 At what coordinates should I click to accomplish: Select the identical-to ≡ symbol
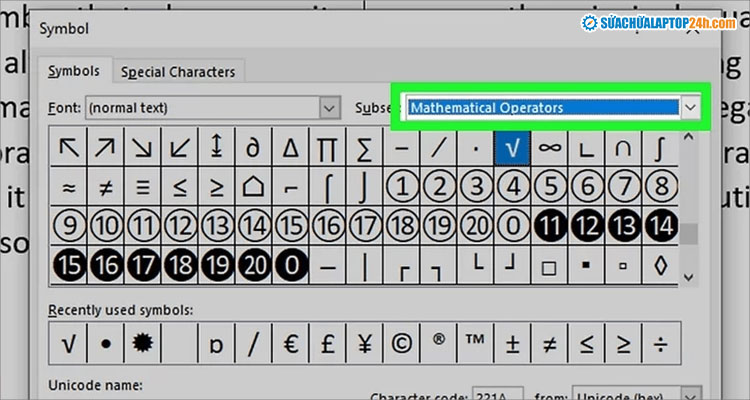coord(143,187)
